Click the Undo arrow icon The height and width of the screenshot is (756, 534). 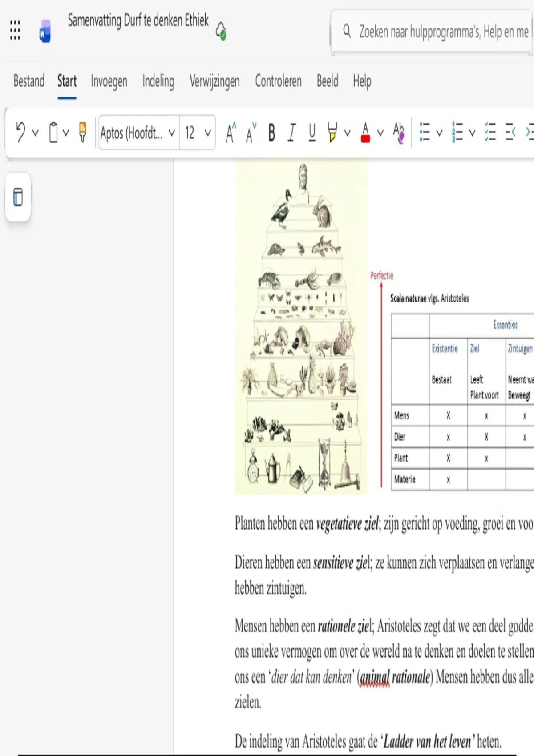20,133
